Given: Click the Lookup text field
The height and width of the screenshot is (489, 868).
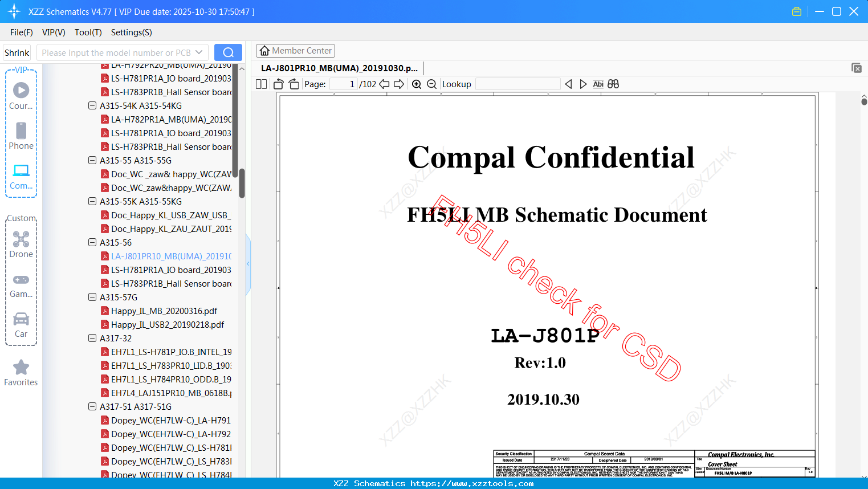Looking at the screenshot, I should pyautogui.click(x=517, y=84).
